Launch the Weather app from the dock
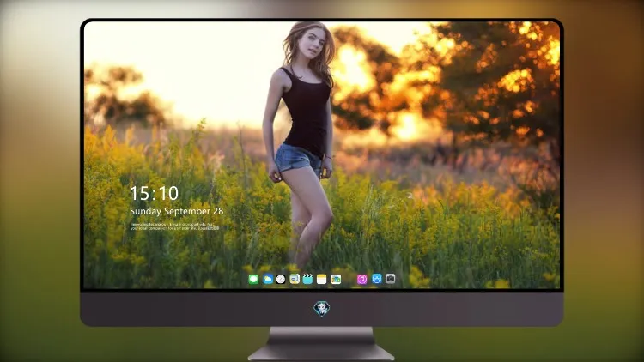The height and width of the screenshot is (362, 644). point(267,279)
